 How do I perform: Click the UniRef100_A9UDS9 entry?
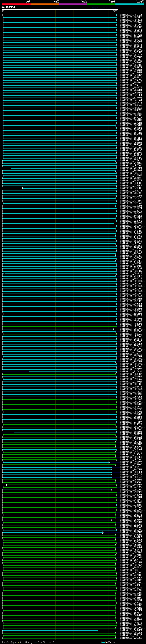[x=131, y=278]
